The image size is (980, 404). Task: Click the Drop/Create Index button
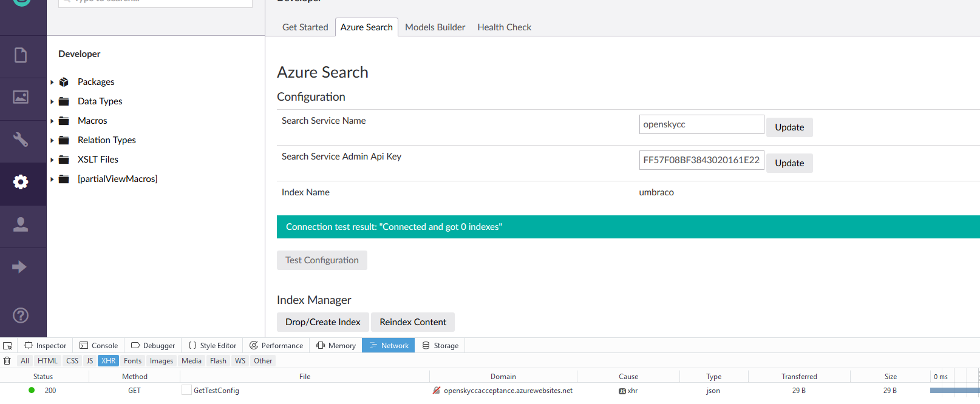(323, 322)
